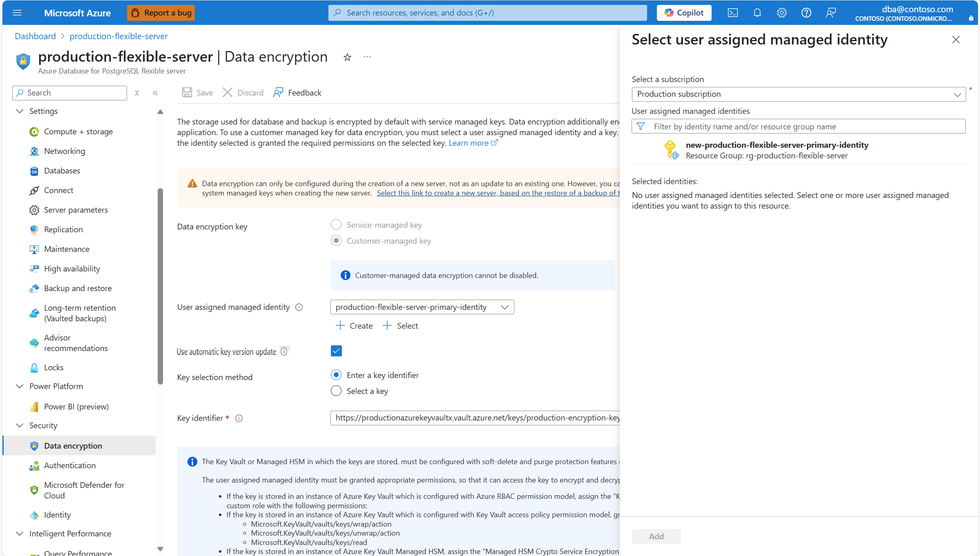Open the Production subscription dropdown
Screen dimensions: 980x556
point(957,94)
